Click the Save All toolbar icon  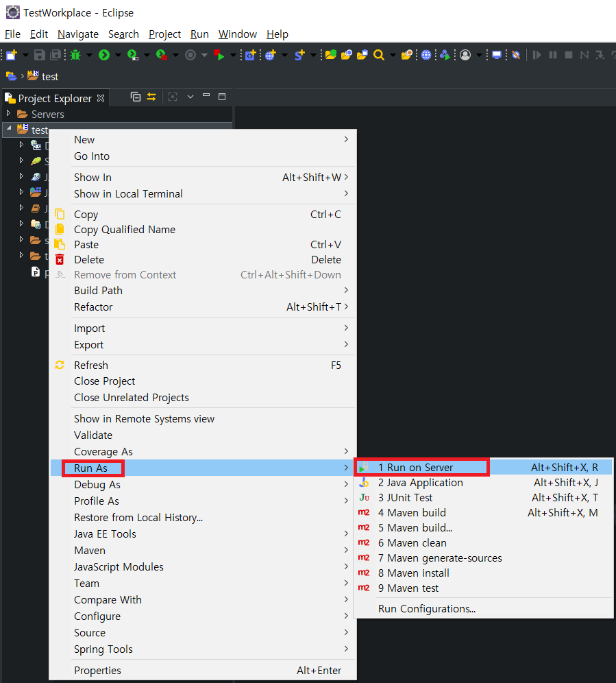click(x=56, y=55)
